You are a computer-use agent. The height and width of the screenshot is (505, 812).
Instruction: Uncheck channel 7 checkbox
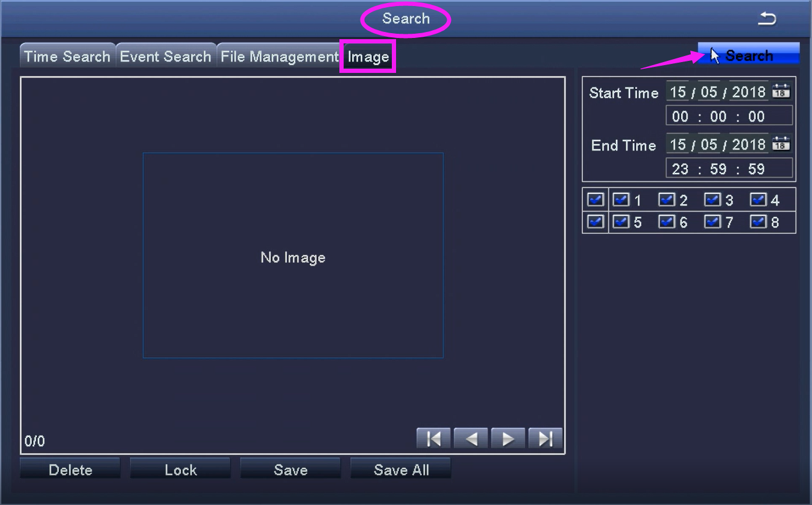coord(713,222)
